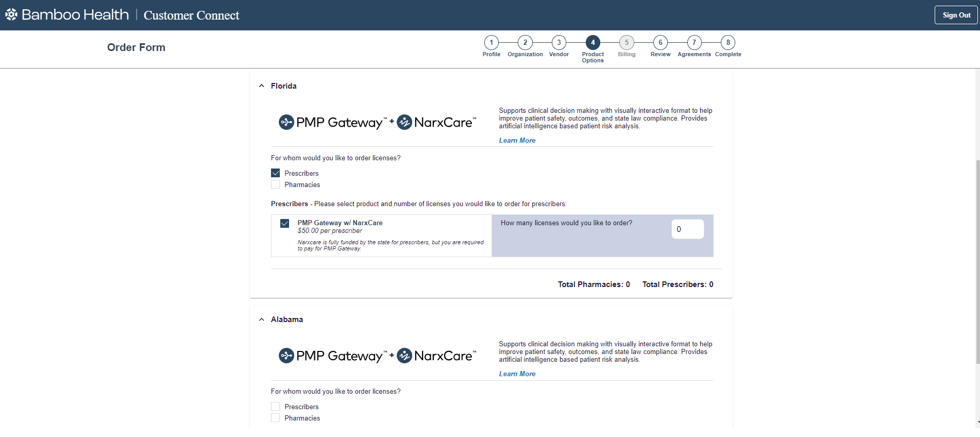The height and width of the screenshot is (437, 980).
Task: Click the PMP Gateway logo icon in Alabama
Action: 286,356
